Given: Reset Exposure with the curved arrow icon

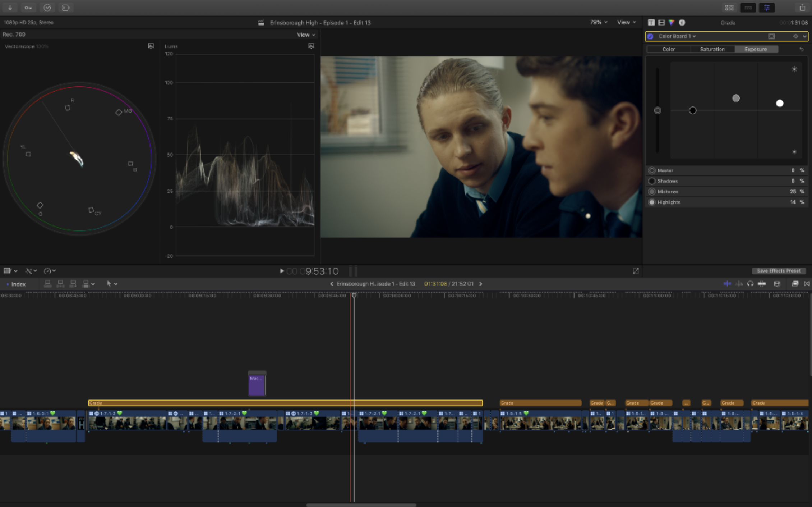Looking at the screenshot, I should (x=801, y=49).
